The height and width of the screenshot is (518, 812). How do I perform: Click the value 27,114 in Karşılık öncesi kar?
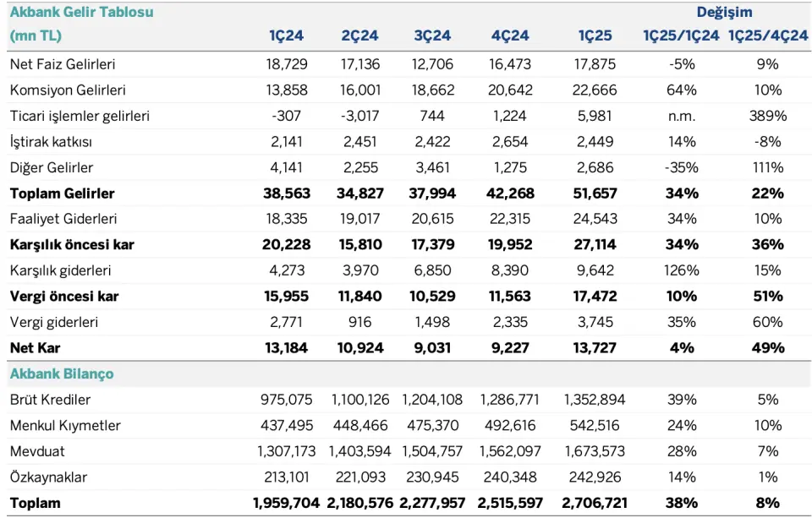(595, 245)
